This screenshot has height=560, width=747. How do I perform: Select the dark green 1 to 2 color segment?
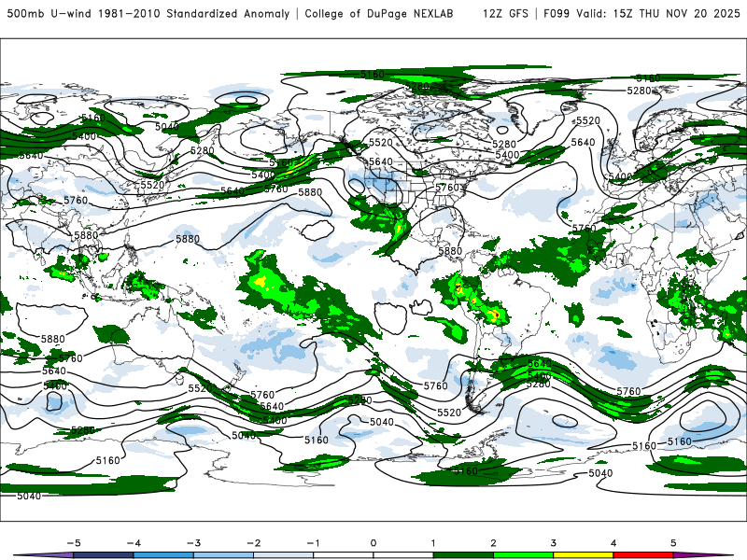click(x=463, y=555)
